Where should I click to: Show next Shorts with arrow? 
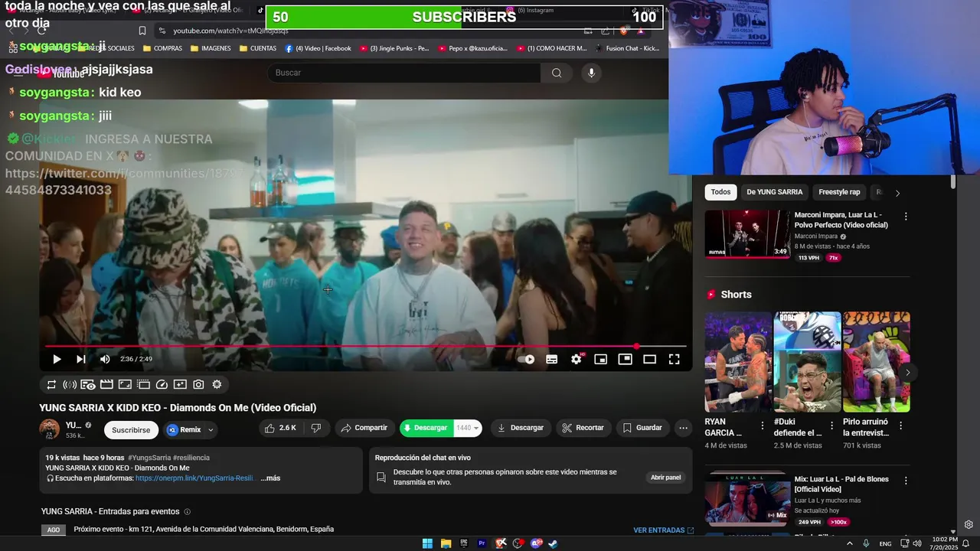click(907, 373)
